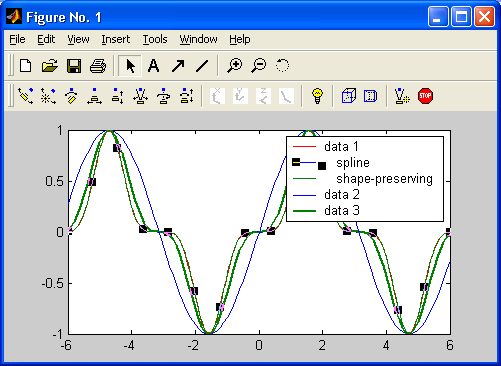Click the 'shape-preserving' legend label
The height and width of the screenshot is (366, 501).
[x=384, y=179]
